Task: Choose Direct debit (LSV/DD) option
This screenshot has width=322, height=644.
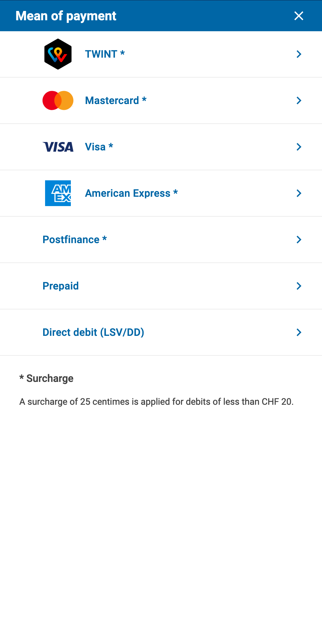Action: tap(93, 332)
